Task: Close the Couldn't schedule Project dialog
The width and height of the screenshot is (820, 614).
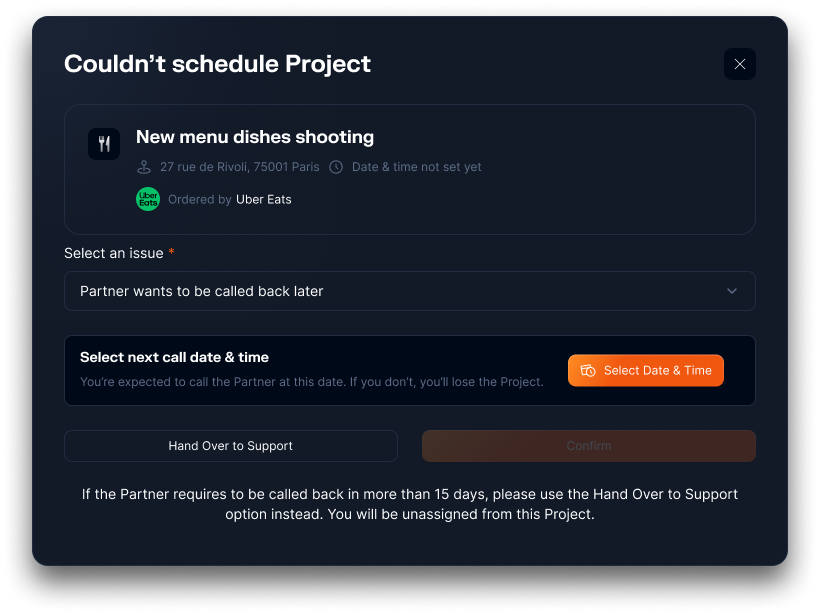Action: pos(739,64)
